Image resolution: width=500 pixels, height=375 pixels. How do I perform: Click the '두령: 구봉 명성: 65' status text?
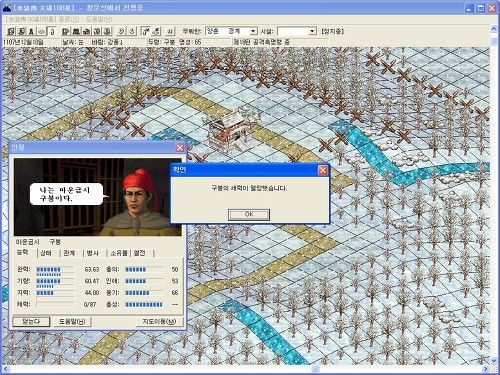pyautogui.click(x=175, y=42)
